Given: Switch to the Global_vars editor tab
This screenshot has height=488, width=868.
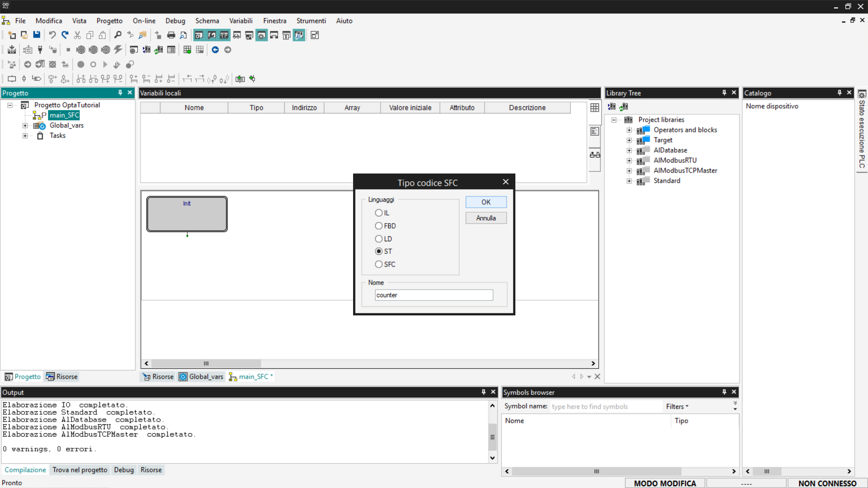Looking at the screenshot, I should point(202,376).
